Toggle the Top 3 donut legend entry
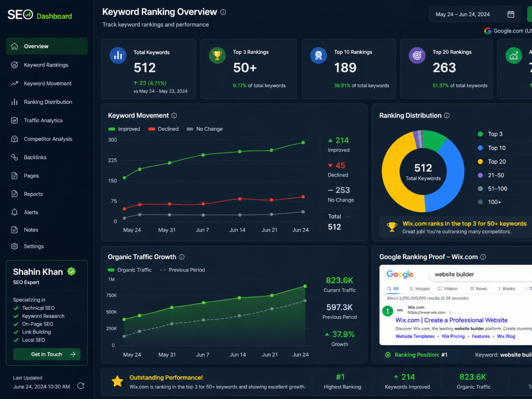 (491, 134)
